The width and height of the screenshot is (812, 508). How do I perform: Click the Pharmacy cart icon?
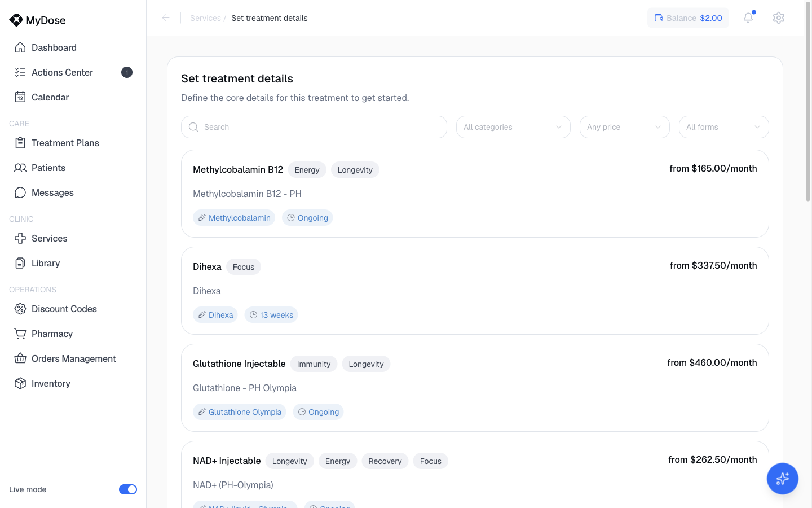pos(20,334)
